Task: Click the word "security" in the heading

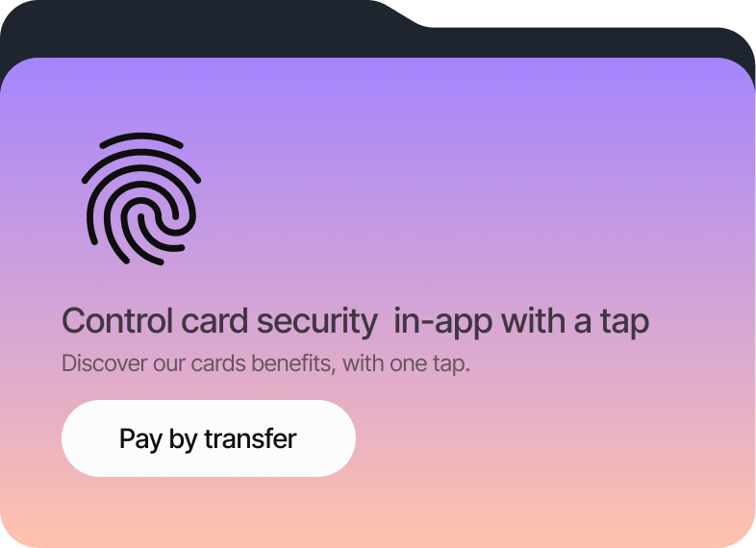Action: point(317,322)
